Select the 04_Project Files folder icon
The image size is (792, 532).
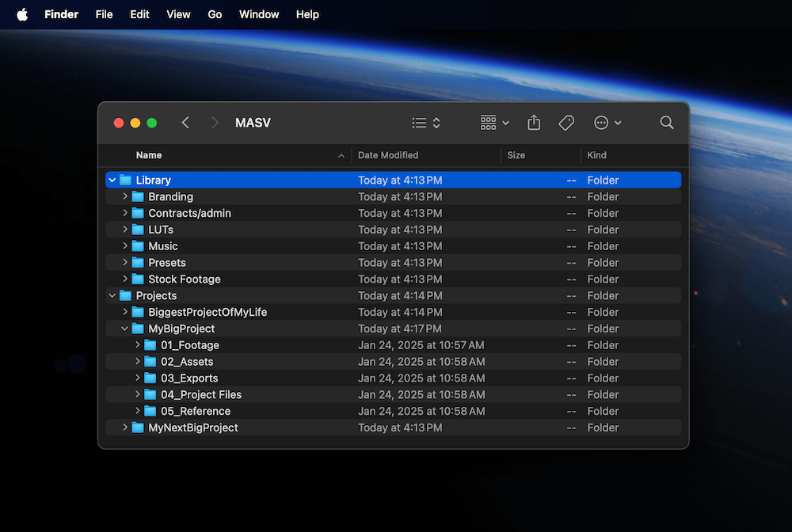[x=150, y=395]
